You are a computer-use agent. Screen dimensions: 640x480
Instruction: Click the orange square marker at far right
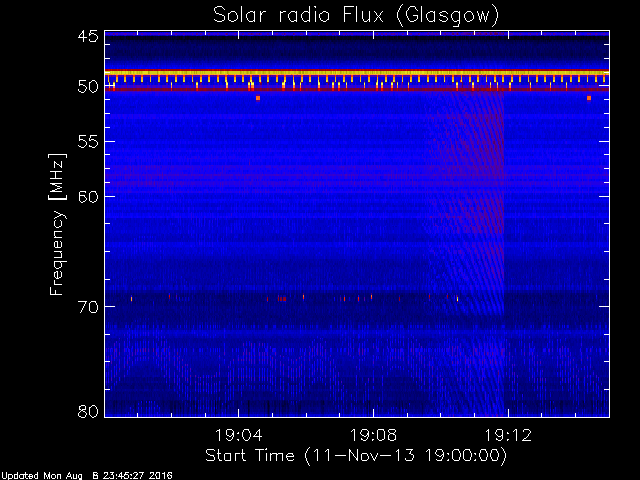click(589, 98)
